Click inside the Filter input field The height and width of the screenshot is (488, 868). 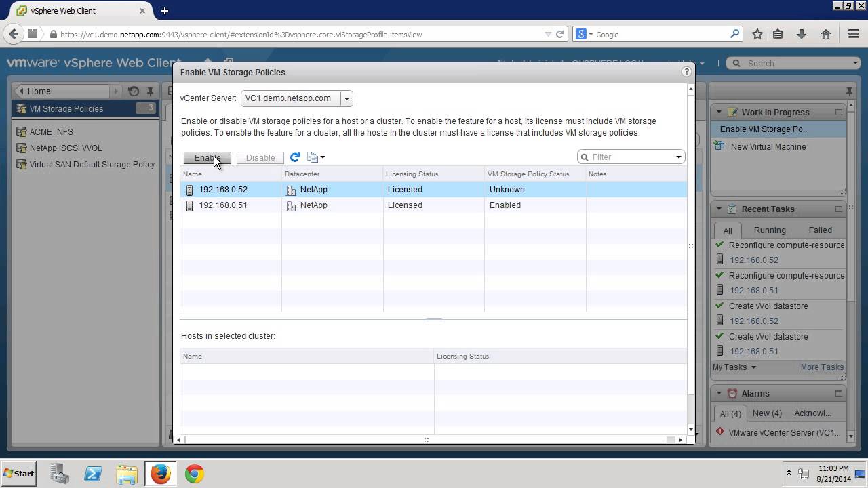[631, 157]
